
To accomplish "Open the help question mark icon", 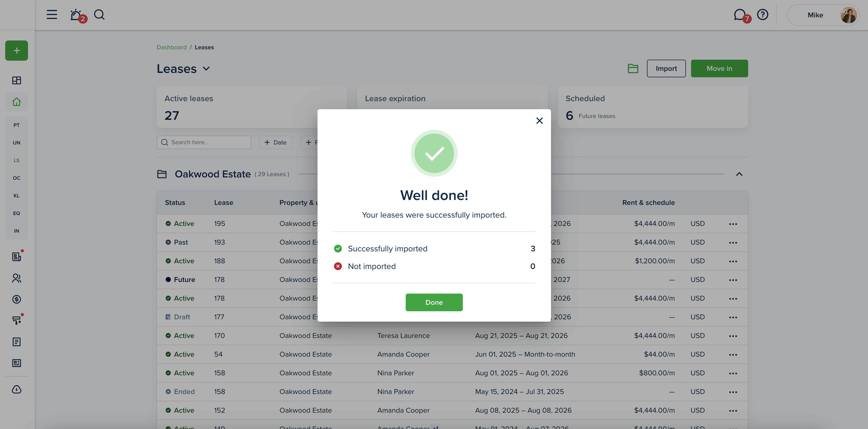I will coord(762,15).
